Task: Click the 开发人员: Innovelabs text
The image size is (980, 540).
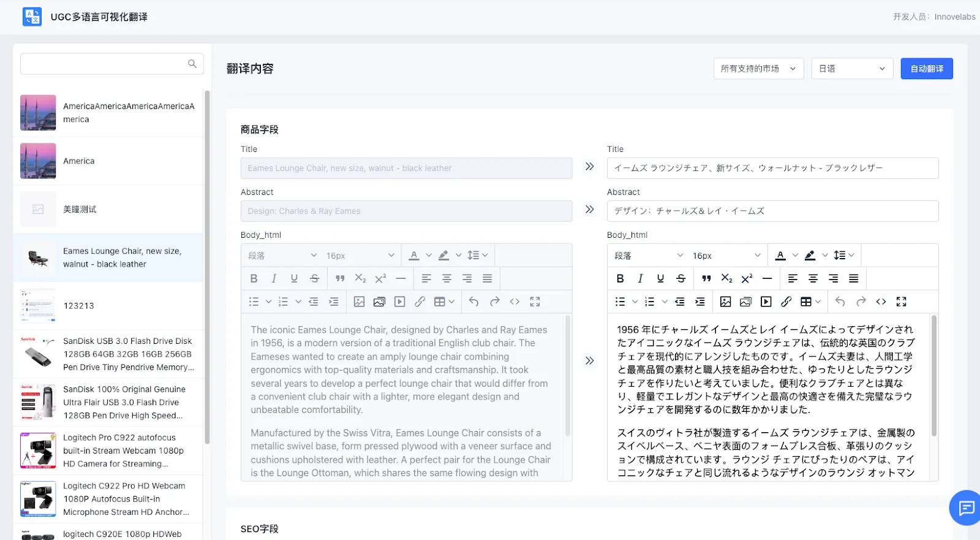Action: pyautogui.click(x=933, y=17)
